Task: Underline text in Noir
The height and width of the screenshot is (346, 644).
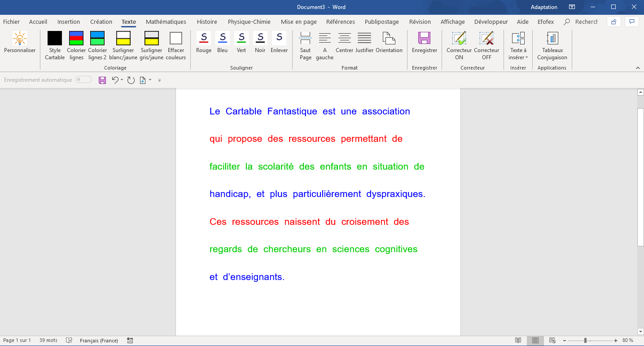Action: (x=260, y=38)
